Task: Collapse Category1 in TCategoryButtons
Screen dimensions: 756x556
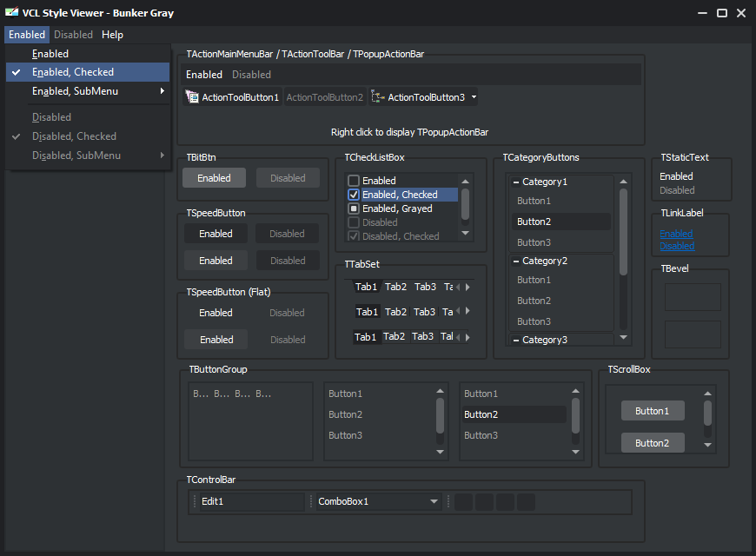Action: tap(516, 182)
